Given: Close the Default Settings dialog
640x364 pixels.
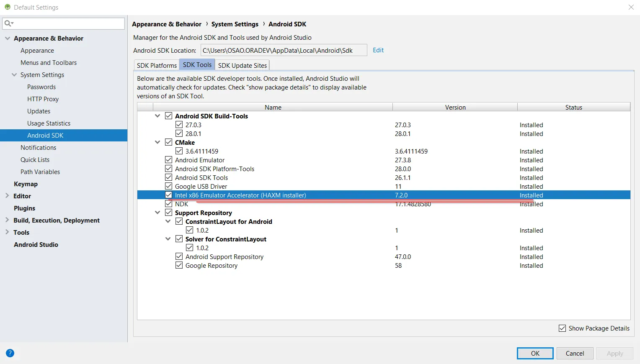Looking at the screenshot, I should pyautogui.click(x=631, y=7).
